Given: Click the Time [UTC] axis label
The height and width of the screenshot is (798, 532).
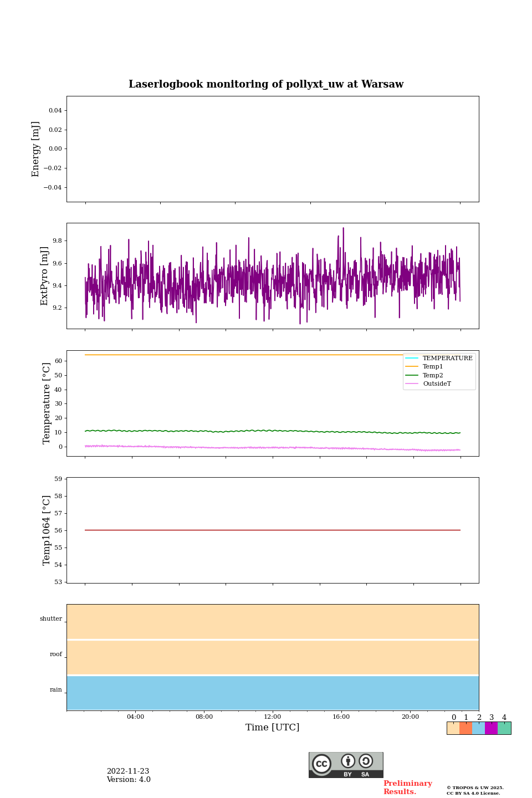Looking at the screenshot, I should (x=273, y=728).
